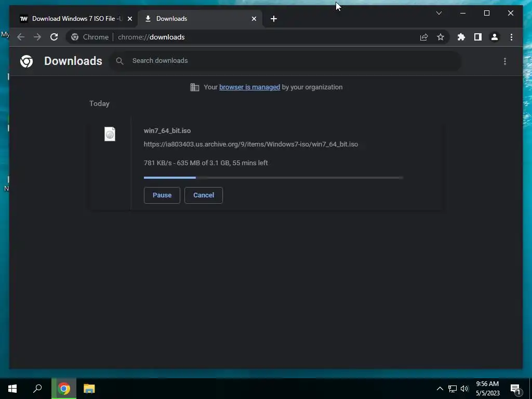Open the Windows Start menu

coord(12,389)
